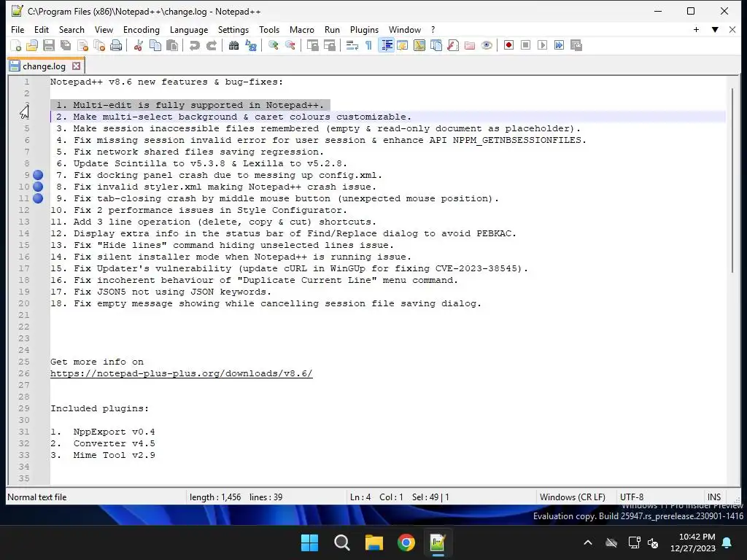
Task: Toggle synchronize horizontal scrolling icon
Action: (x=330, y=46)
